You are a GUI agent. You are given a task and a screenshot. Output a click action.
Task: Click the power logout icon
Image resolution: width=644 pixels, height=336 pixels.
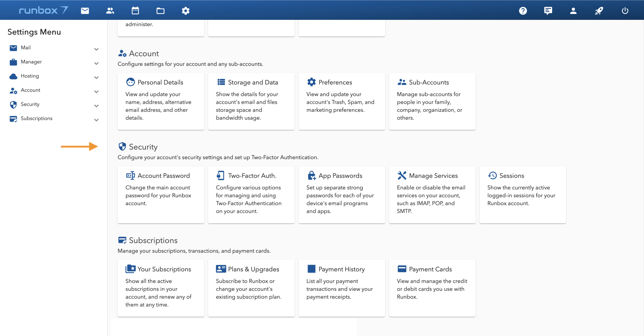[x=625, y=11]
